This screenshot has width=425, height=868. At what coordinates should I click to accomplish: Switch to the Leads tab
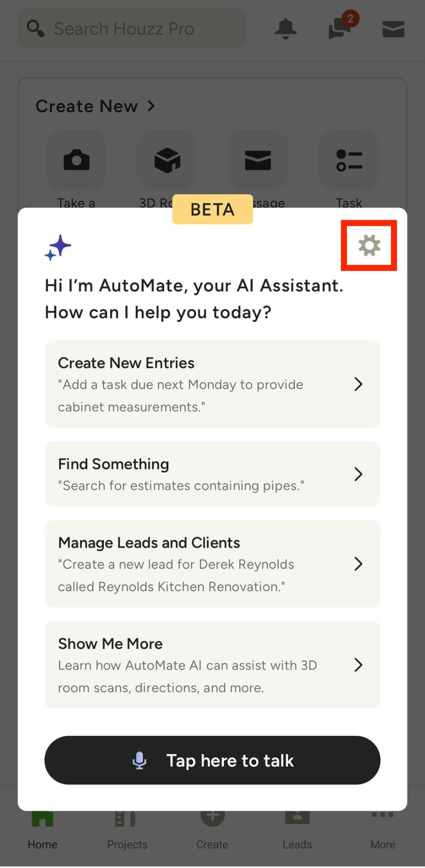(x=297, y=831)
